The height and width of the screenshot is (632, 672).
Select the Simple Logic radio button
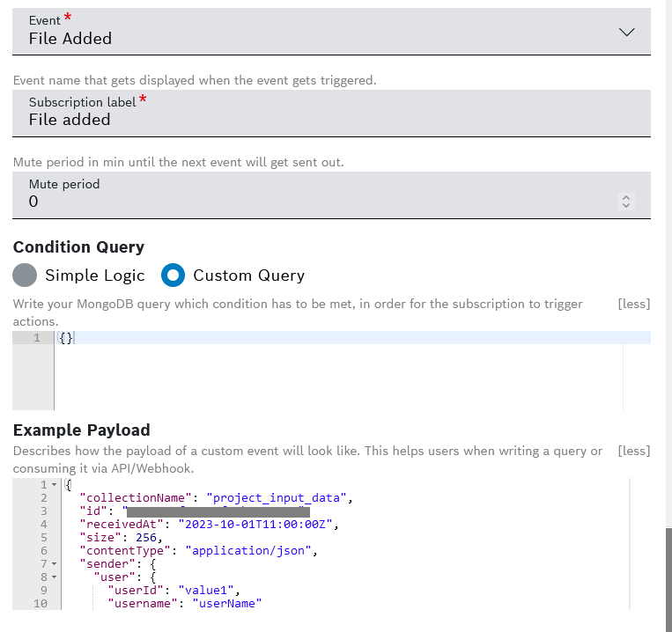[26, 276]
